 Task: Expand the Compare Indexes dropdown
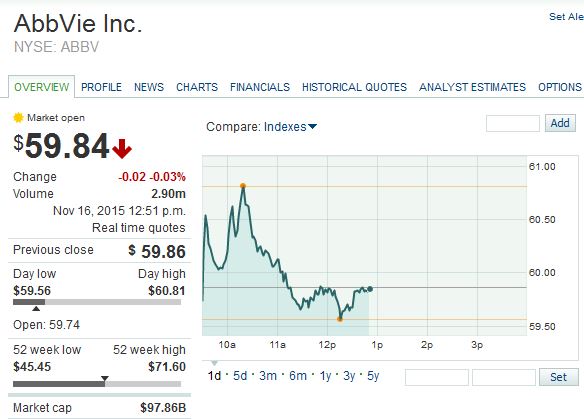pos(291,127)
